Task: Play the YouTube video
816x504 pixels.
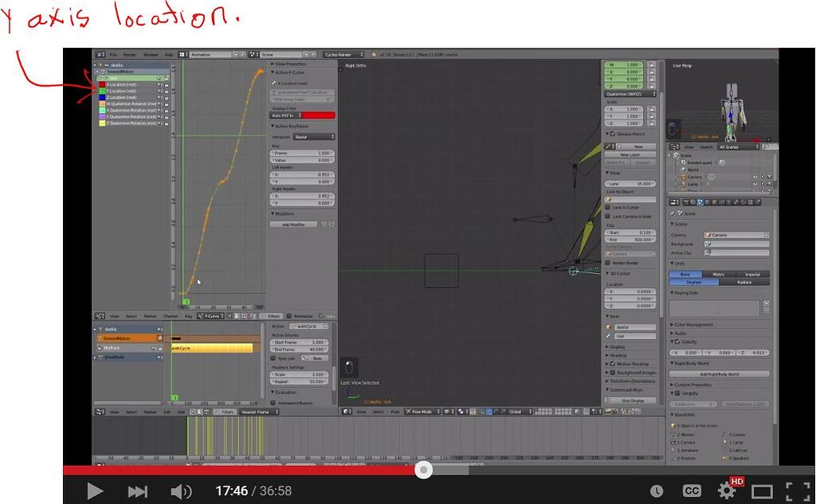Action: pos(95,490)
